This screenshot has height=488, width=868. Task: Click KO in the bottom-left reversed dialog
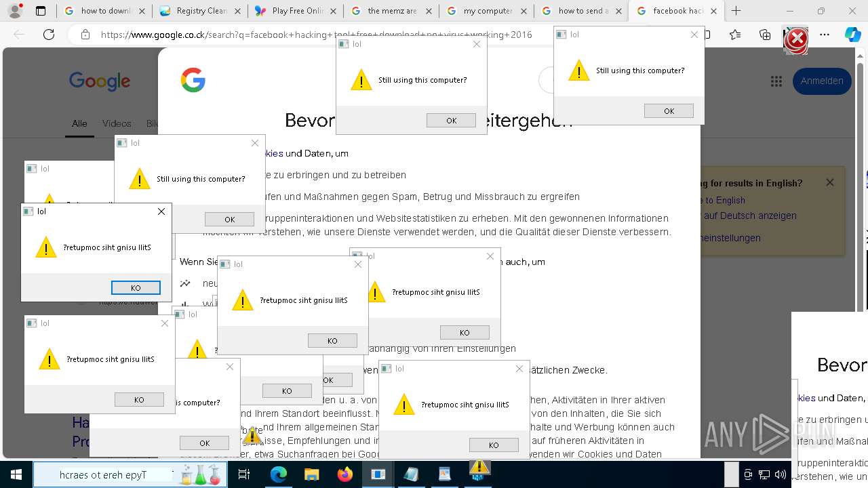pos(139,400)
